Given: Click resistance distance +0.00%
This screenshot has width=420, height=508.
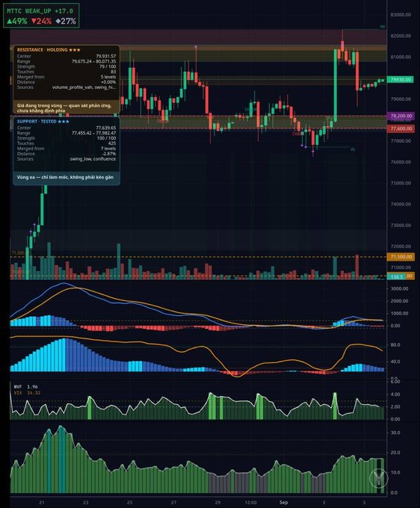Looking at the screenshot, I should [x=108, y=82].
